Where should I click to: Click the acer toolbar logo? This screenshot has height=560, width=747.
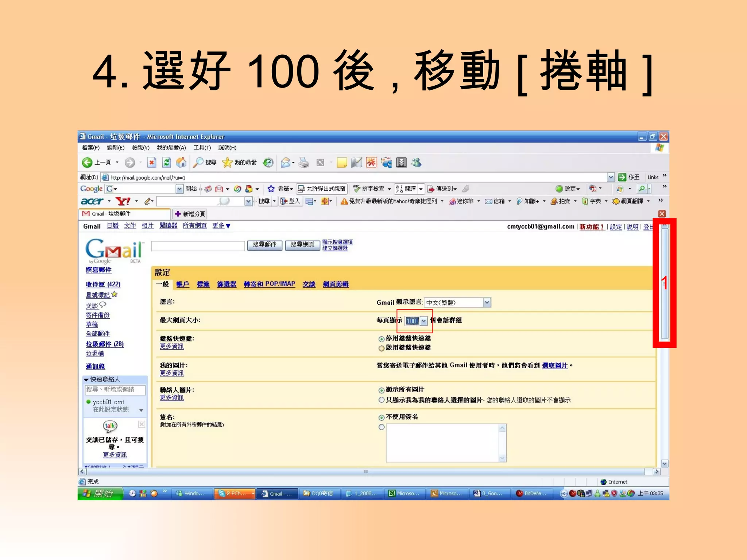tap(92, 201)
